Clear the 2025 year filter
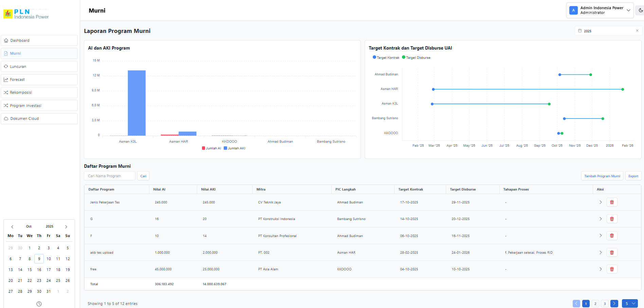The width and height of the screenshot is (644, 308). 637,31
